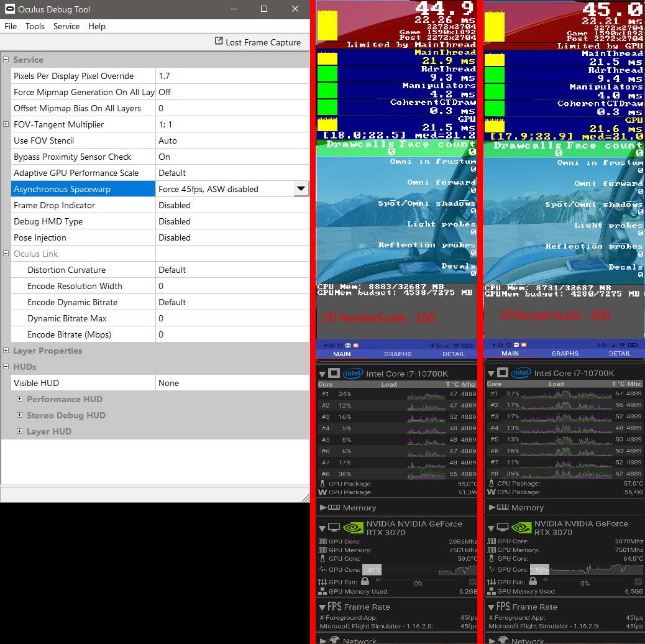Click the Offset Mipmap Bias value field
The width and height of the screenshot is (645, 644).
(232, 108)
